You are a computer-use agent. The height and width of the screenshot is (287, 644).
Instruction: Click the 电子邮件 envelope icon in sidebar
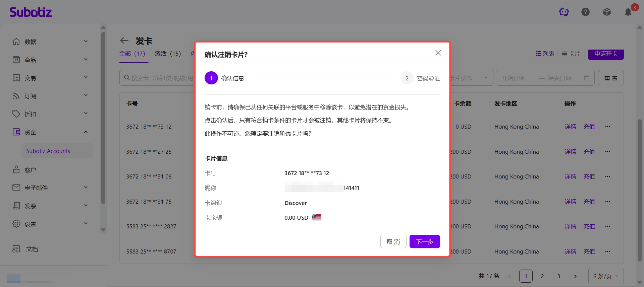point(16,188)
